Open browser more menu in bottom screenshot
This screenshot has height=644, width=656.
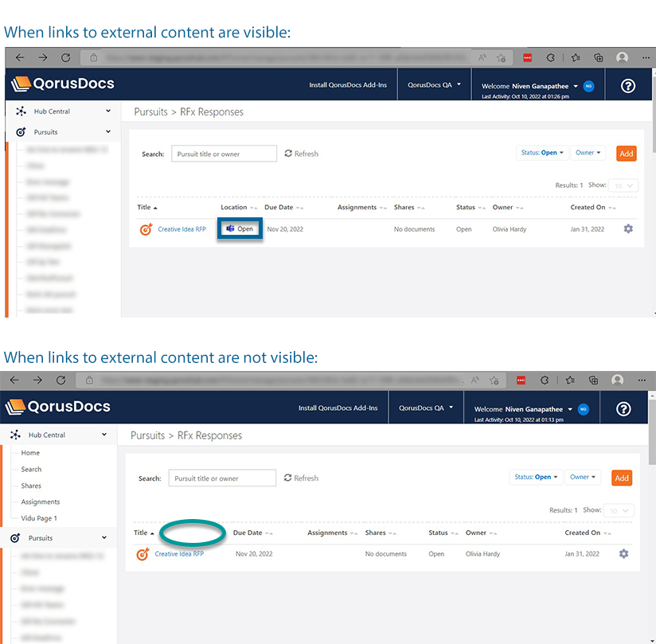click(x=642, y=380)
